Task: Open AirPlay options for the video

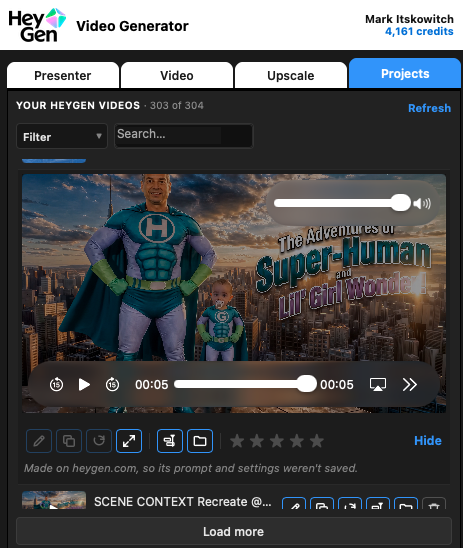Action: 378,384
